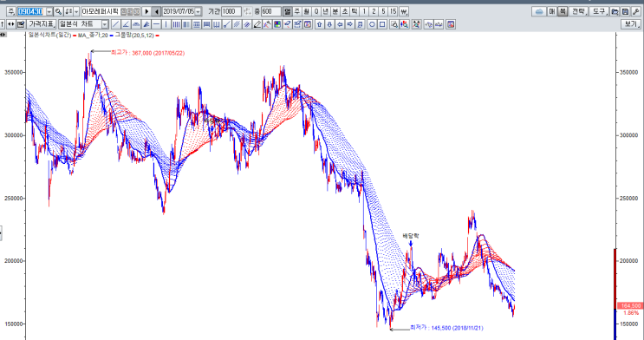Set interval with the 2 button

(x=374, y=11)
